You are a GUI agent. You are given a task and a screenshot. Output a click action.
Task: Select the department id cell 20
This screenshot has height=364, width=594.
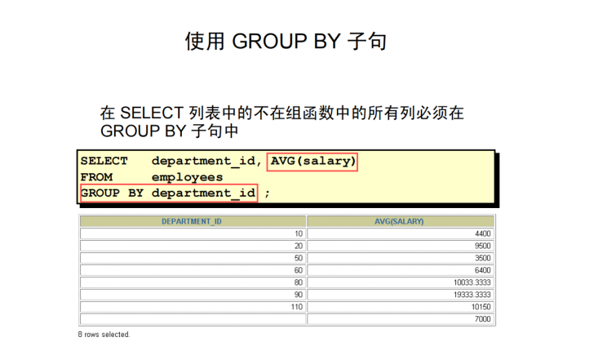click(193, 246)
